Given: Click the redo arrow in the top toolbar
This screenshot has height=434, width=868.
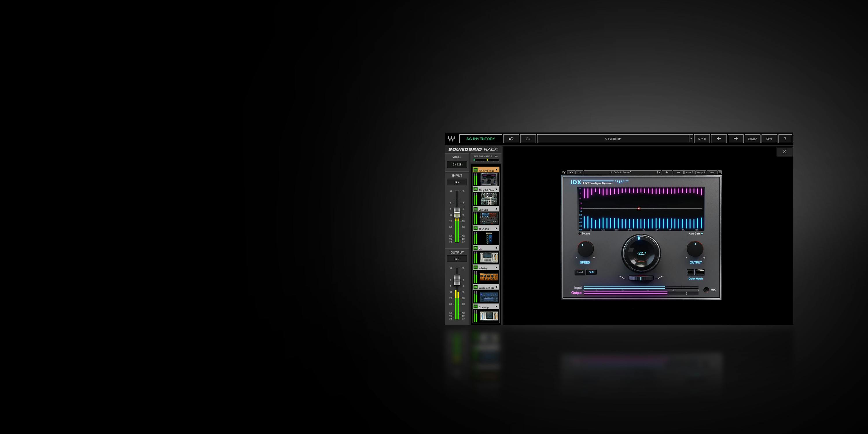Looking at the screenshot, I should (528, 139).
